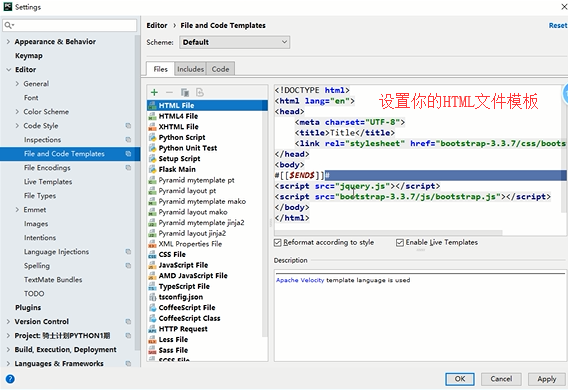Viewport: 568px width, 390px height.
Task: Open Keymap settings
Action: point(29,56)
